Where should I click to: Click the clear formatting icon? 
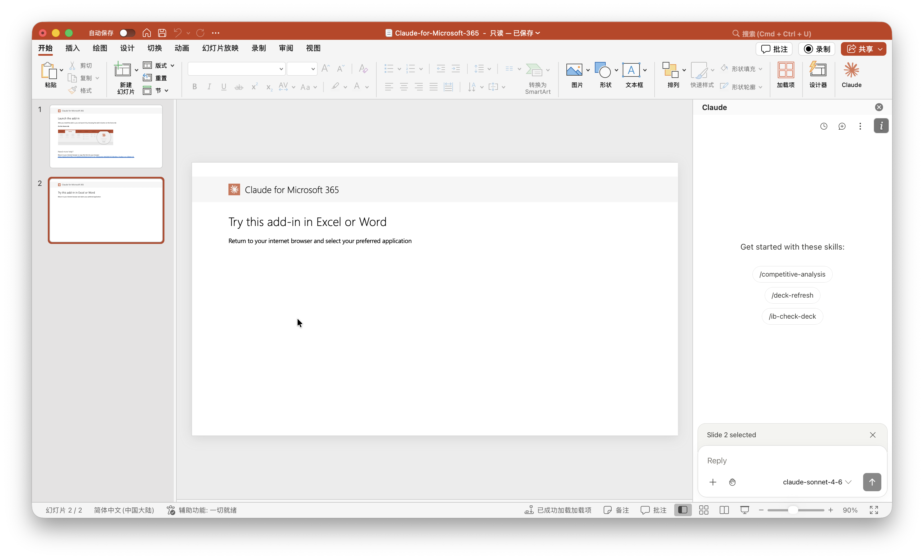tap(363, 69)
